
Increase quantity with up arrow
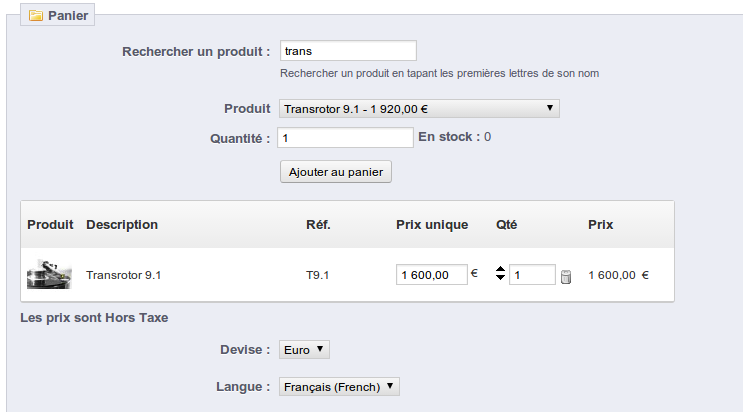(500, 269)
